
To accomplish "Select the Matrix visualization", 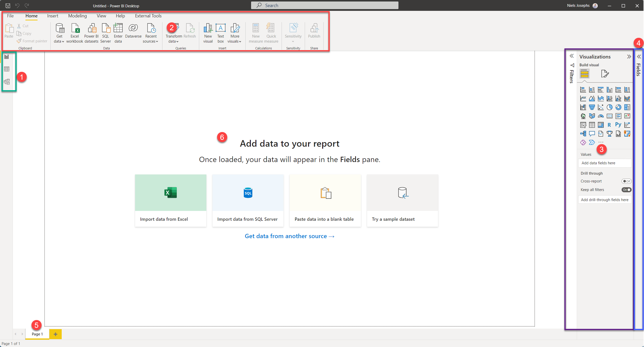I will pos(601,125).
